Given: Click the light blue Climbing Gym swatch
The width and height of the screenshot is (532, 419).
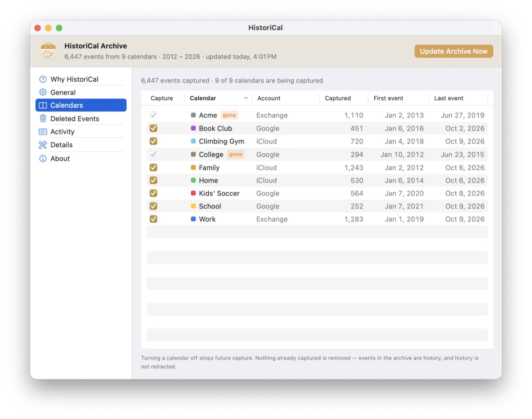Looking at the screenshot, I should pyautogui.click(x=193, y=141).
